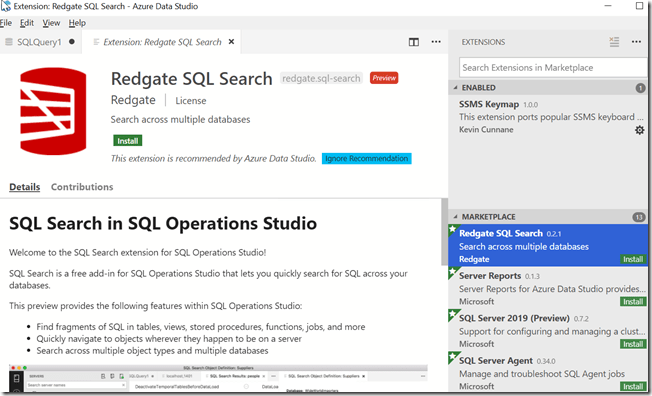
Task: Click 'SQL Search in SQL Operations Studio' heading
Action: coord(163,223)
